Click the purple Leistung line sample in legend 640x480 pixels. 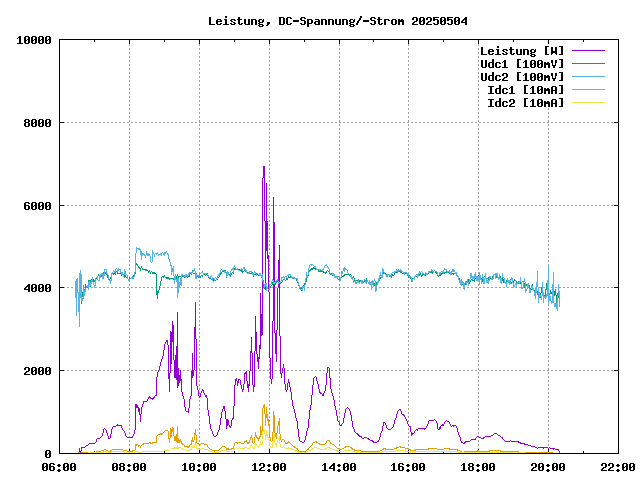(587, 51)
